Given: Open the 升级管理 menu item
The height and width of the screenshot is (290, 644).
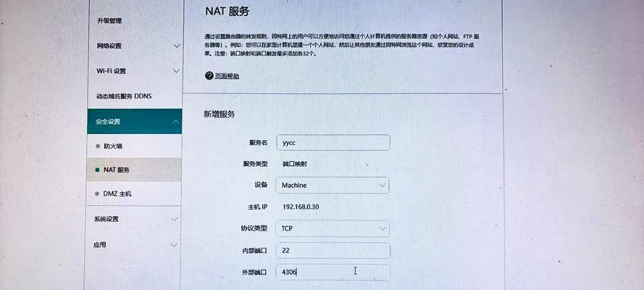Looking at the screenshot, I should click(109, 21).
